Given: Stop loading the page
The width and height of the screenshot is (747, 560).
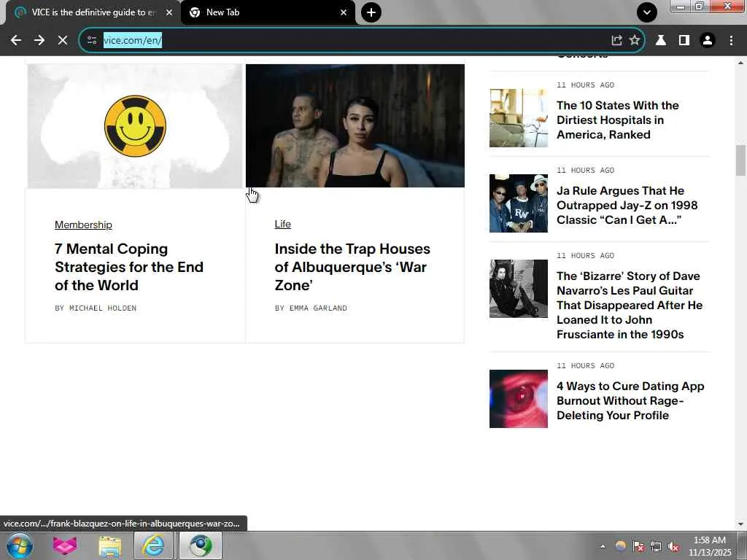Looking at the screenshot, I should coord(63,41).
